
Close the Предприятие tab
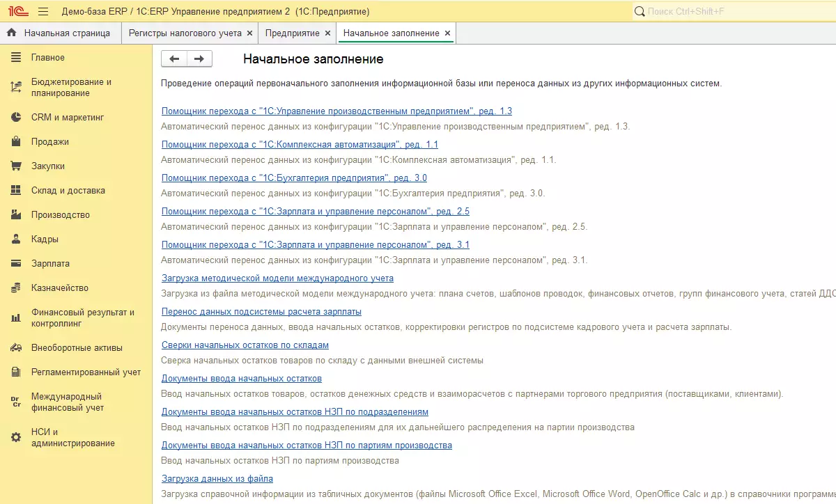(327, 33)
